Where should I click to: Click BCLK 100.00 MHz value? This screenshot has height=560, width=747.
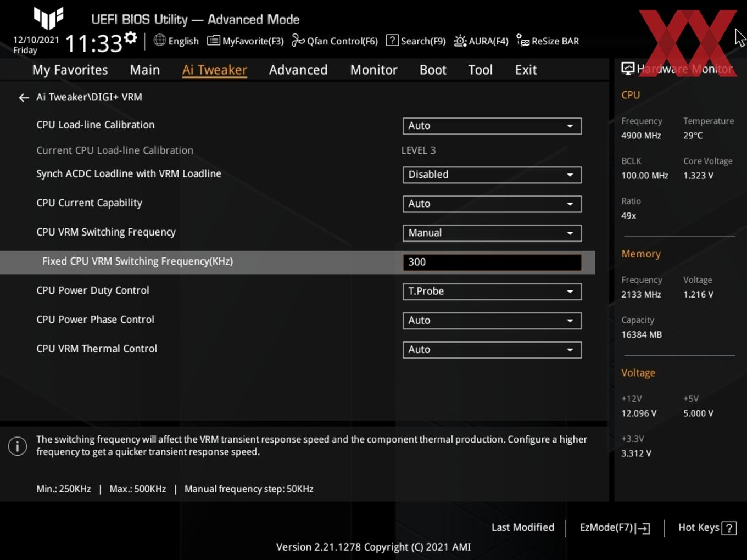click(x=645, y=176)
